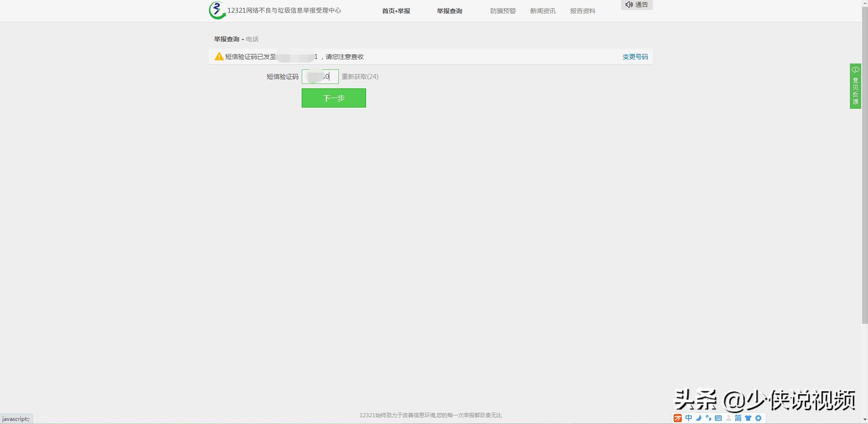Click the 变更号码 link
The image size is (868, 424).
tap(635, 57)
